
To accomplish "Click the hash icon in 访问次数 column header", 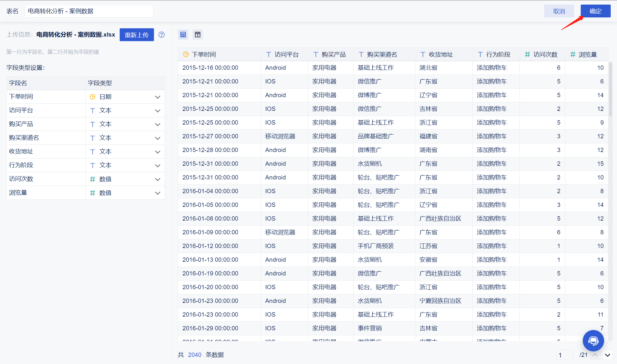I will click(x=527, y=54).
